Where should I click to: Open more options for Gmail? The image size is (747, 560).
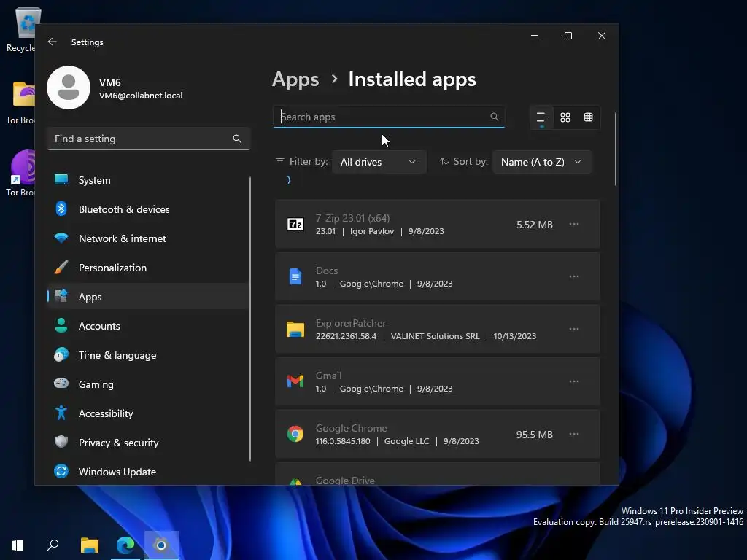pos(574,381)
